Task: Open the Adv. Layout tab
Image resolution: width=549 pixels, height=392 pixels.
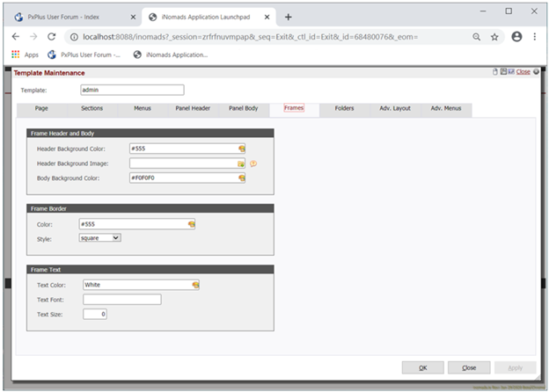Action: pos(397,108)
